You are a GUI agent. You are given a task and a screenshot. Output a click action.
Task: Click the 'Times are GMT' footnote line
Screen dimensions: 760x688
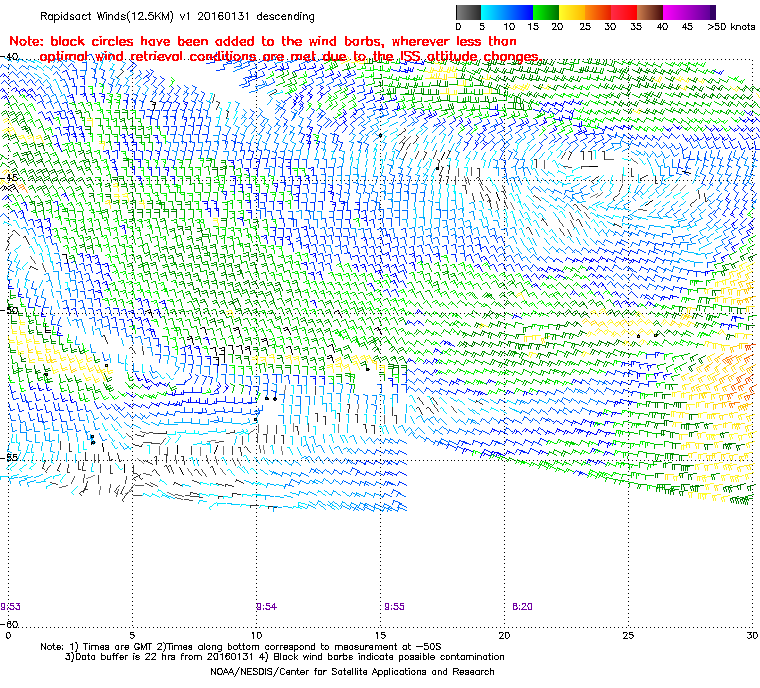241,647
